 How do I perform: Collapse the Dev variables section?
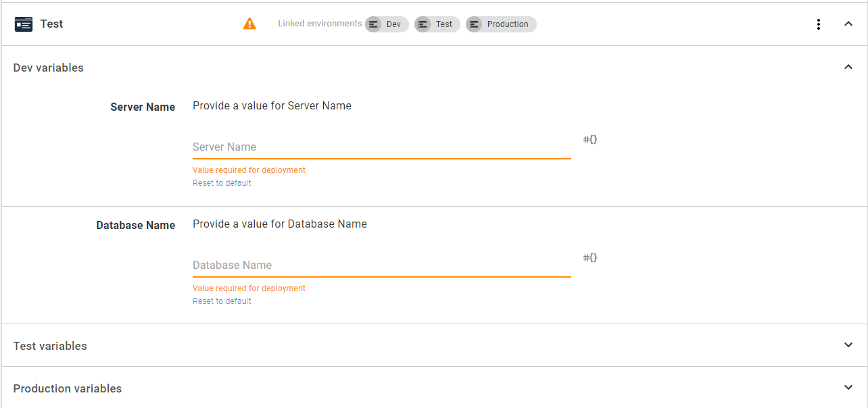point(848,67)
